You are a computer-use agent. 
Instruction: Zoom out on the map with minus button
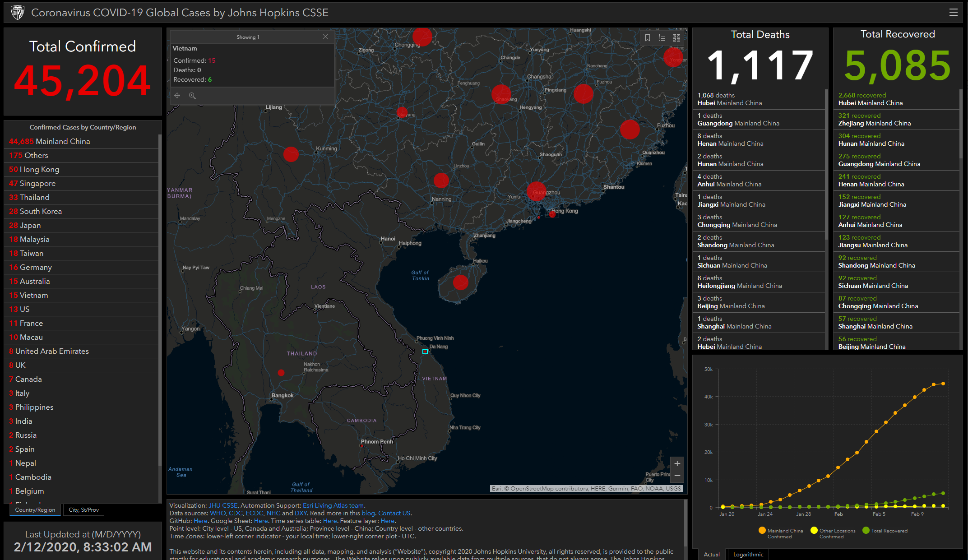pos(677,476)
